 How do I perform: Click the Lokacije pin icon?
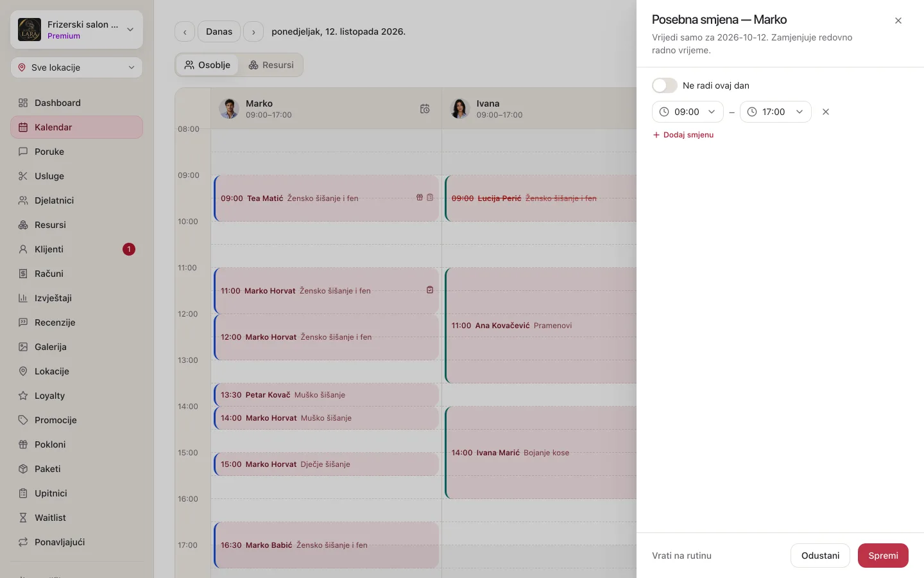pyautogui.click(x=23, y=371)
